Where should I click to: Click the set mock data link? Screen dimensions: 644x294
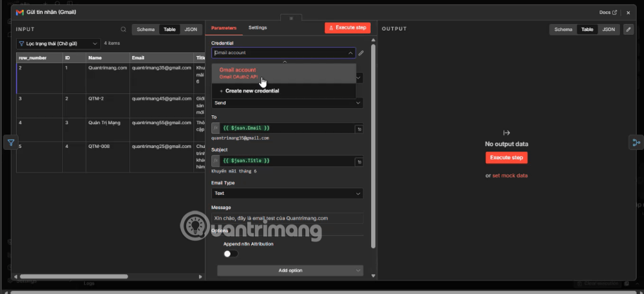pyautogui.click(x=509, y=176)
